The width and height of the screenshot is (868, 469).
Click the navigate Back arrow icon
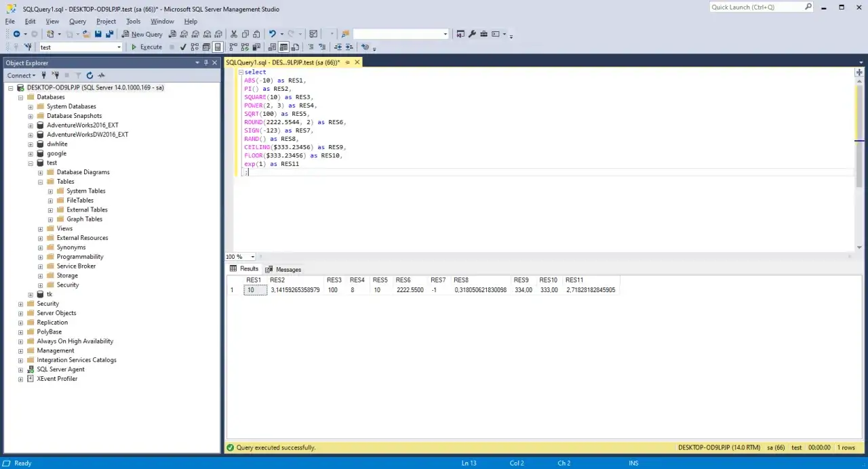point(16,34)
